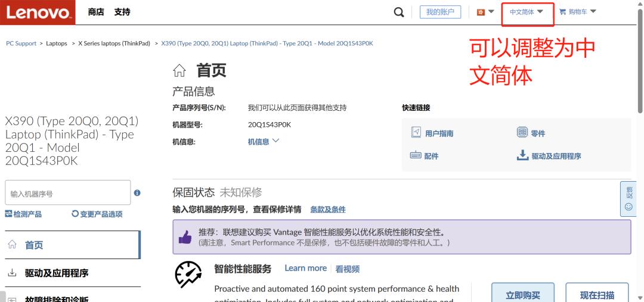This screenshot has height=302, width=644.
Task: Click the 我的账户 account button
Action: [440, 12]
